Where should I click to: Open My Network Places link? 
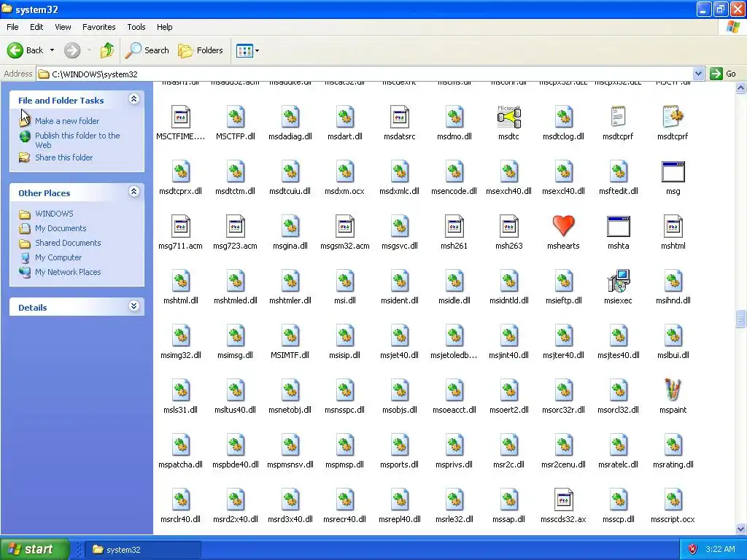(68, 272)
